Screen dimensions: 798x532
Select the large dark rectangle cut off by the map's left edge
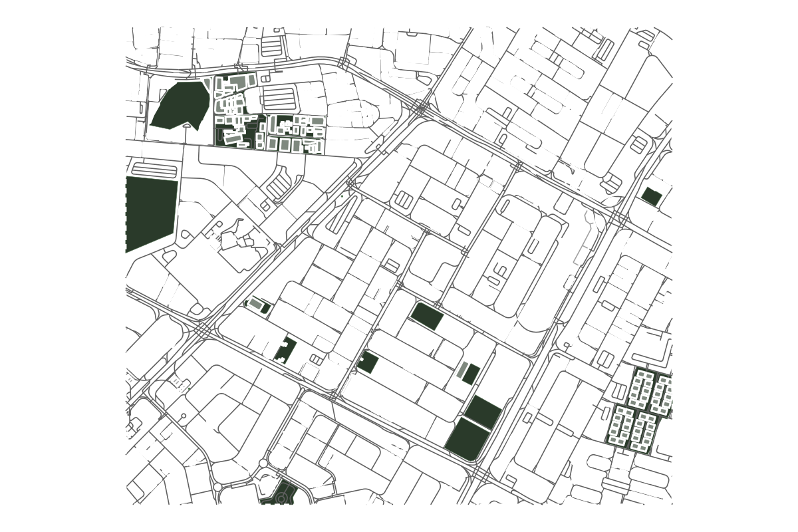tap(151, 214)
